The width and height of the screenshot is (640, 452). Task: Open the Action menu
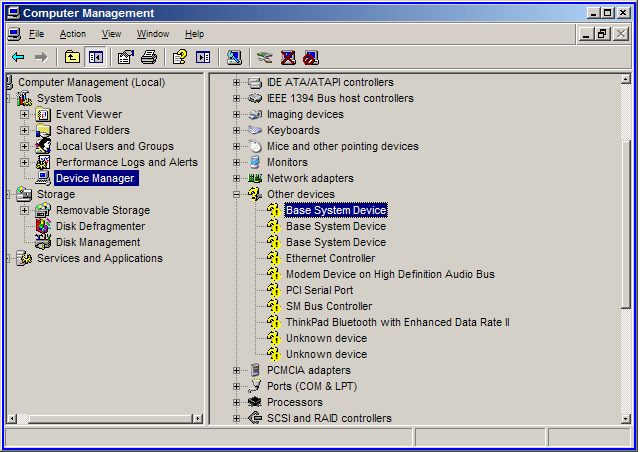pos(72,34)
